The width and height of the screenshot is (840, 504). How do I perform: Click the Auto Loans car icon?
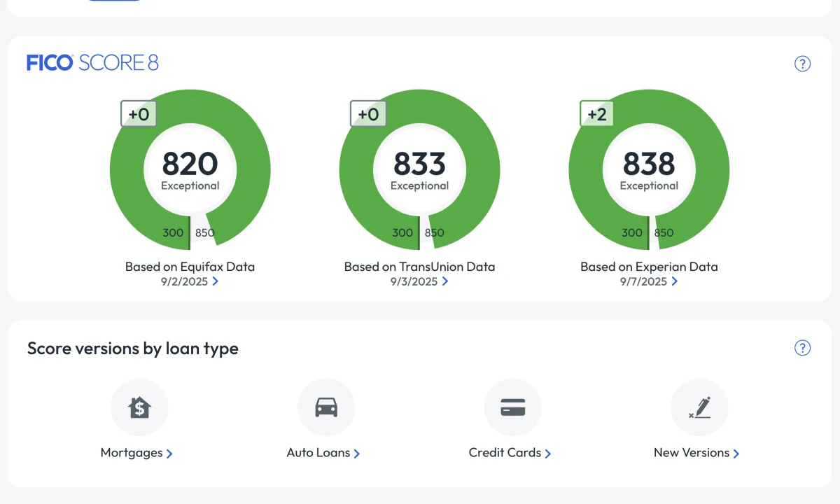tap(326, 407)
